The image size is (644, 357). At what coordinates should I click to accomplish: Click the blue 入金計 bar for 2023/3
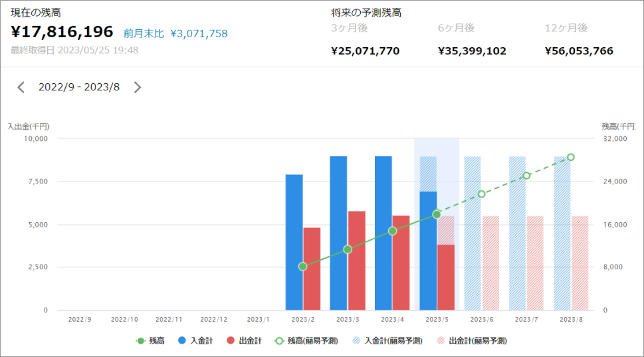pyautogui.click(x=338, y=233)
